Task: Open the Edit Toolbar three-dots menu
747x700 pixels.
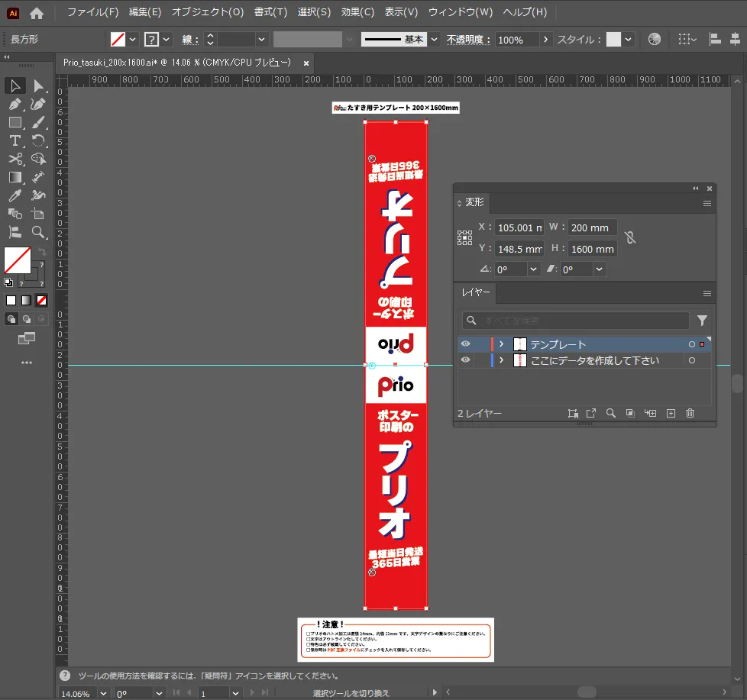Action: (x=27, y=363)
